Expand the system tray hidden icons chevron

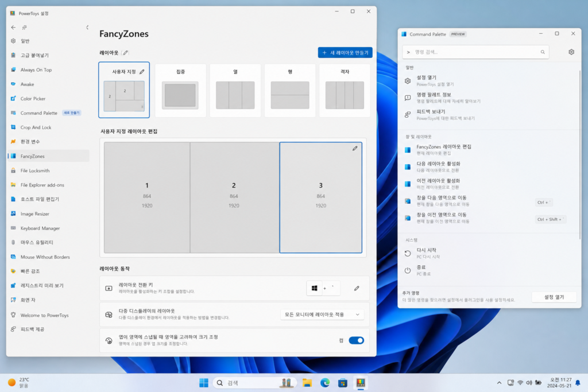tap(499, 383)
